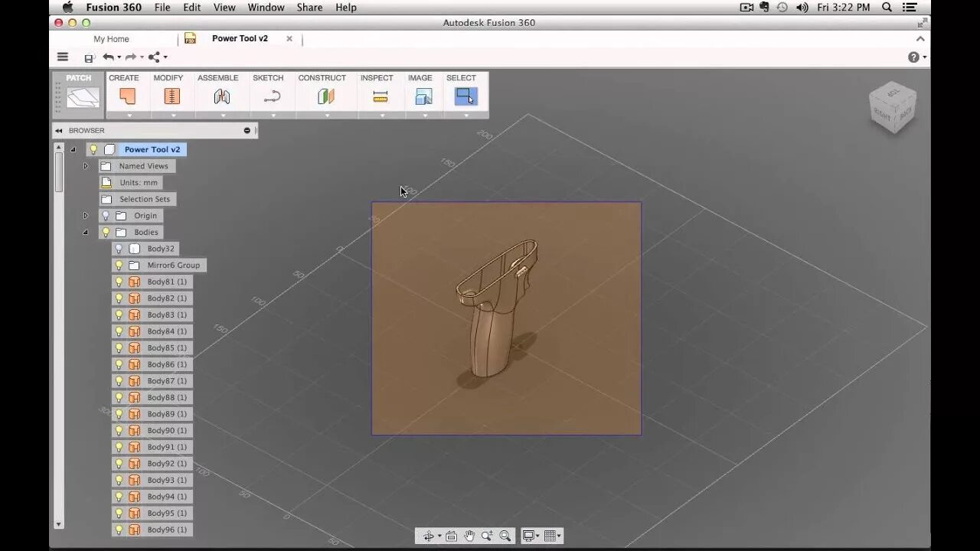Open the Help menu in menu bar
The image size is (980, 551).
point(346,8)
